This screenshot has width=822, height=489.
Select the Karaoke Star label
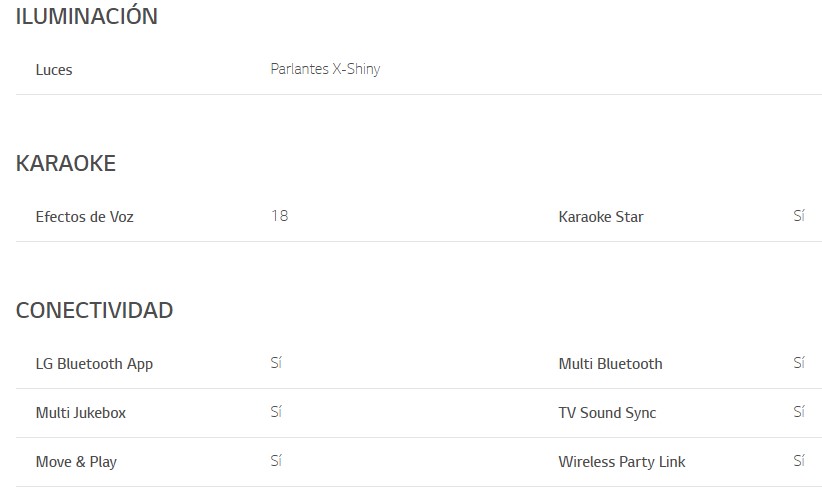click(x=601, y=217)
